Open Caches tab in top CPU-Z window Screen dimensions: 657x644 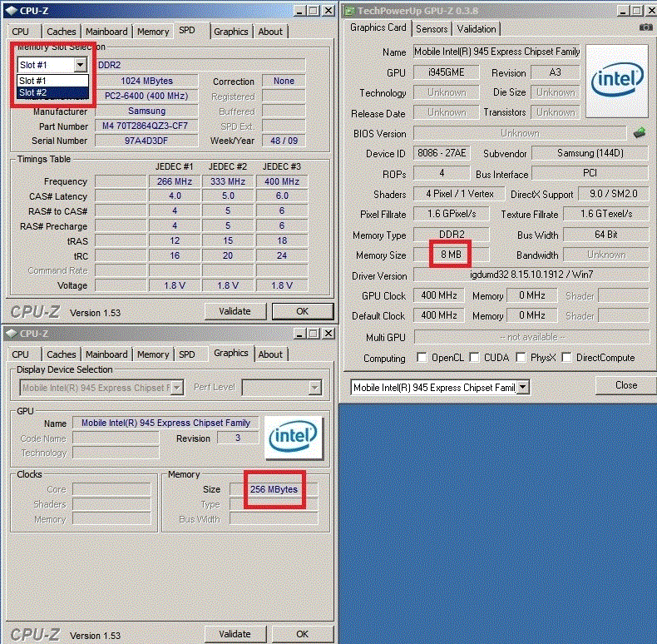point(62,32)
